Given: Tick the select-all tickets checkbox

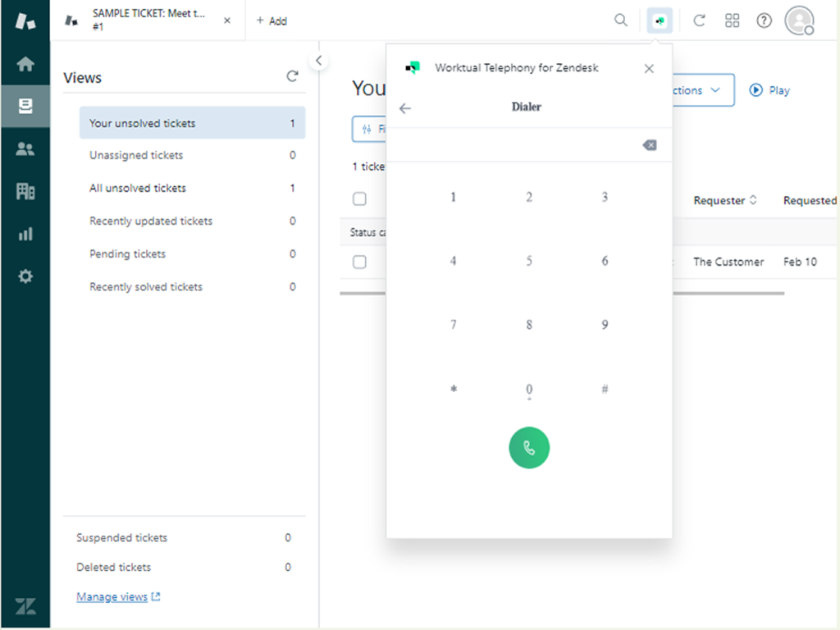Looking at the screenshot, I should click(x=359, y=199).
